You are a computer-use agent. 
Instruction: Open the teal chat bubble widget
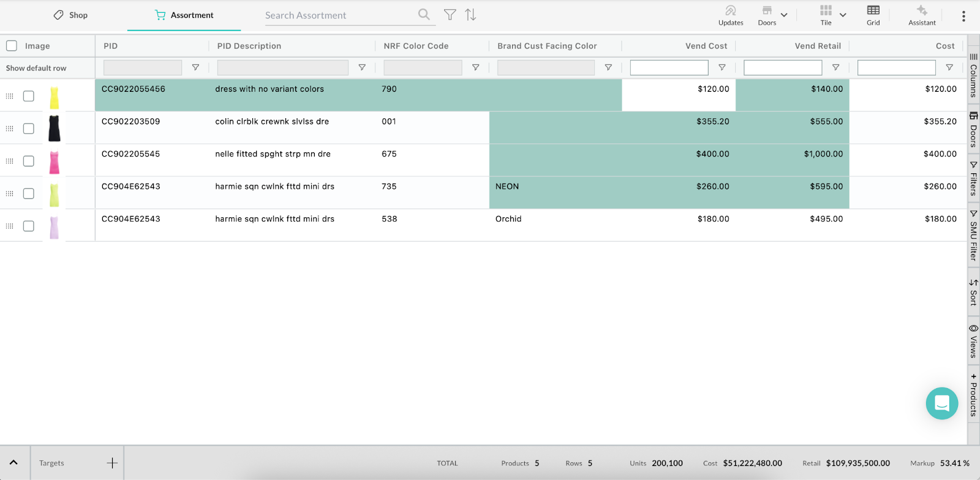pos(941,403)
